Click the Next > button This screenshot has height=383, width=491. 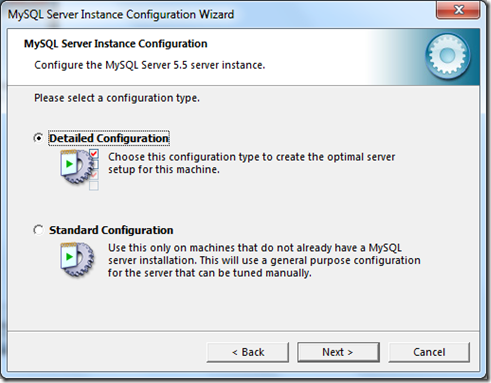click(338, 352)
